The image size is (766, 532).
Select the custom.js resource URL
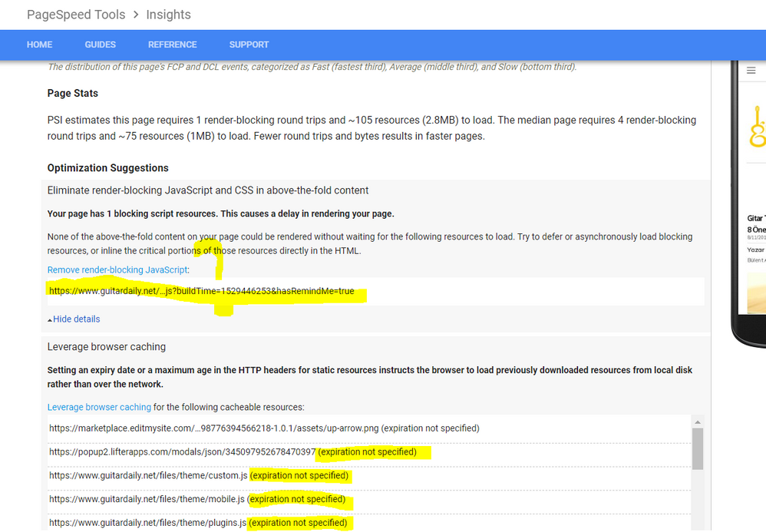147,476
